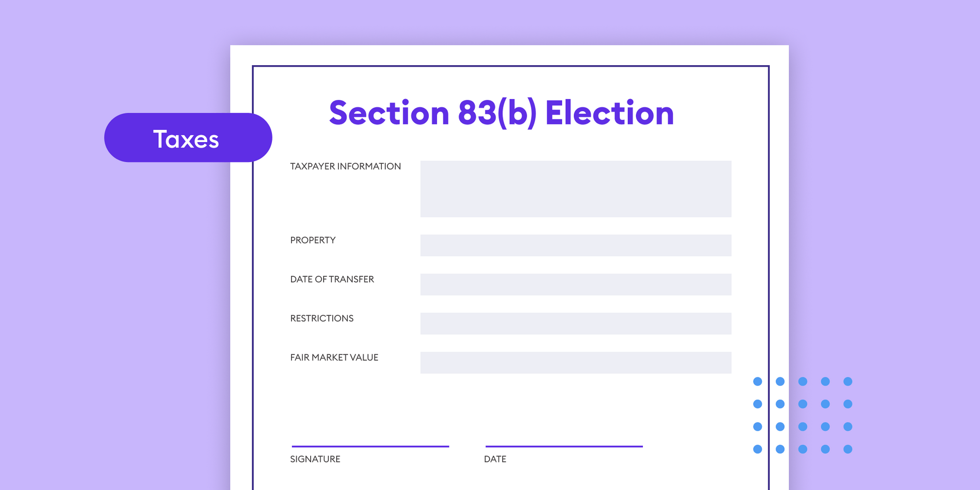
Task: Click the bottom-right blue dot in grid
Action: tap(848, 449)
